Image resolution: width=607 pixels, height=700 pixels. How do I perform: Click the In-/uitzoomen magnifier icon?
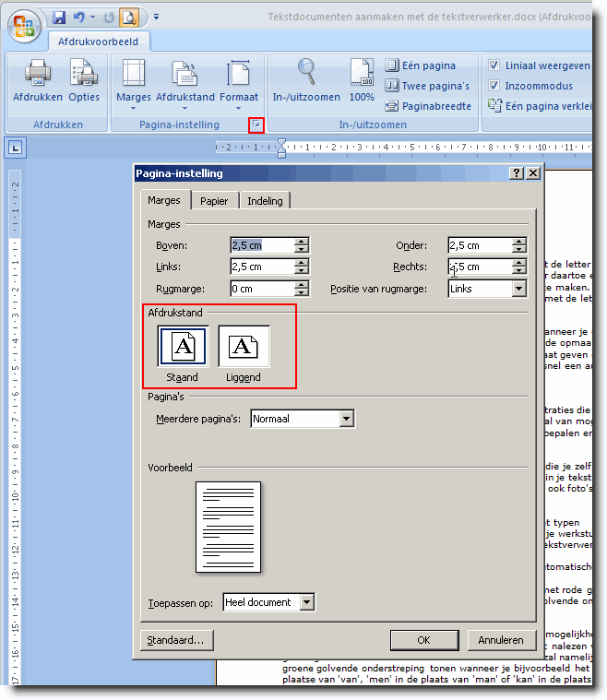click(x=305, y=74)
